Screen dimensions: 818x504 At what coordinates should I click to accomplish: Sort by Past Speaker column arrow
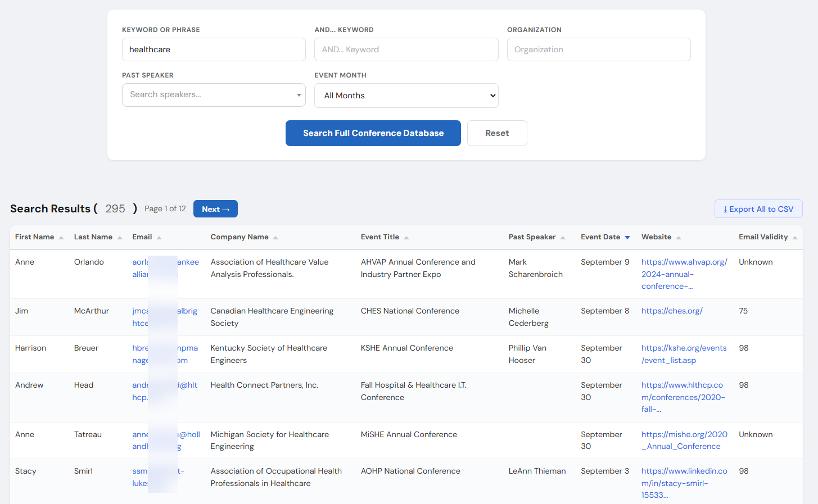click(563, 238)
